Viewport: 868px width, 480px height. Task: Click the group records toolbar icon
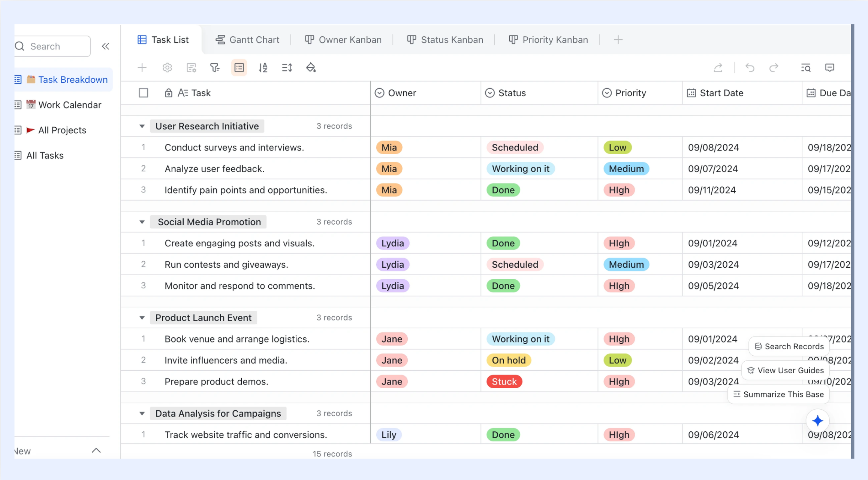tap(239, 67)
